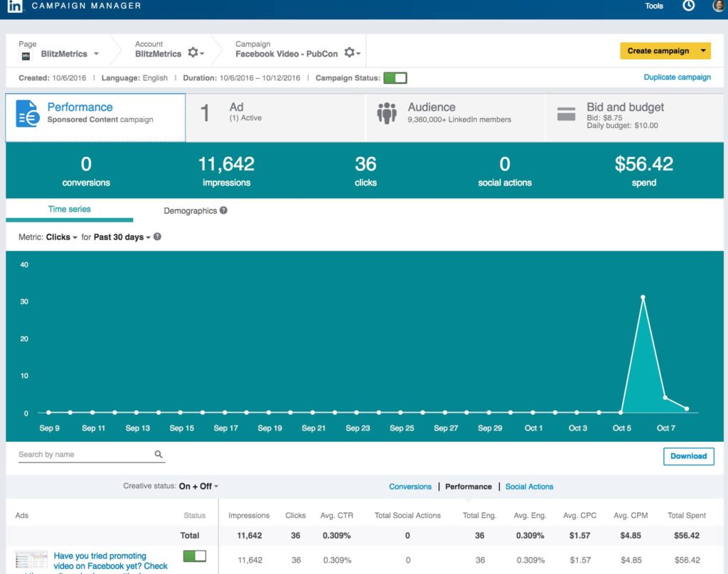Click the Total Spent column header
Screen dimensions: 728x574
(686, 515)
